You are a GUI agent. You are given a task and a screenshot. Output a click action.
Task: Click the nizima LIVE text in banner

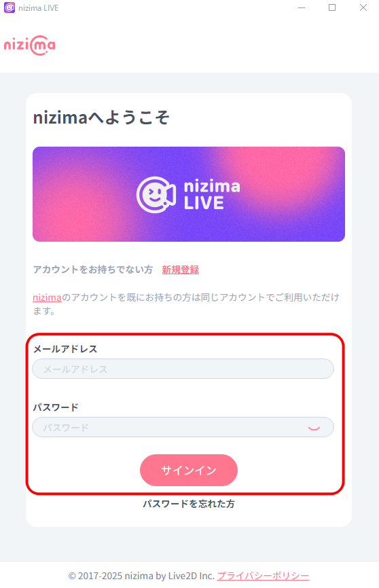click(x=212, y=195)
